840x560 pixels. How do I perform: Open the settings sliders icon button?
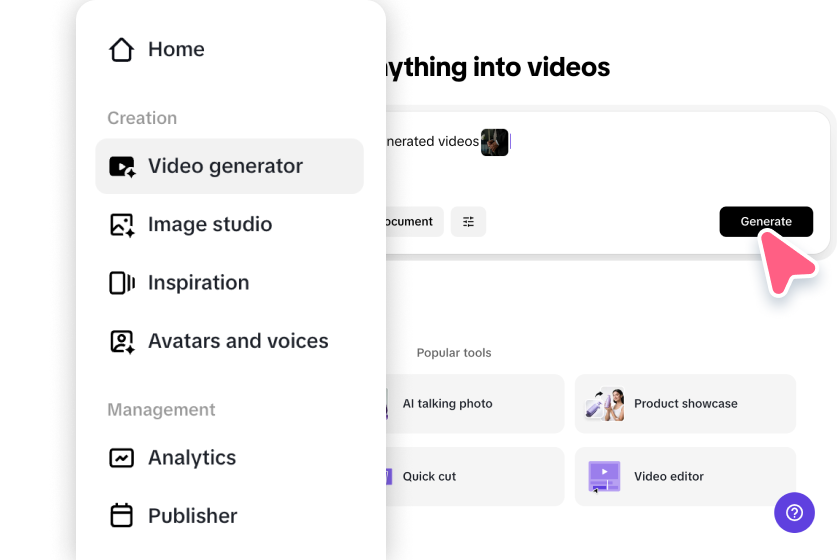(468, 221)
